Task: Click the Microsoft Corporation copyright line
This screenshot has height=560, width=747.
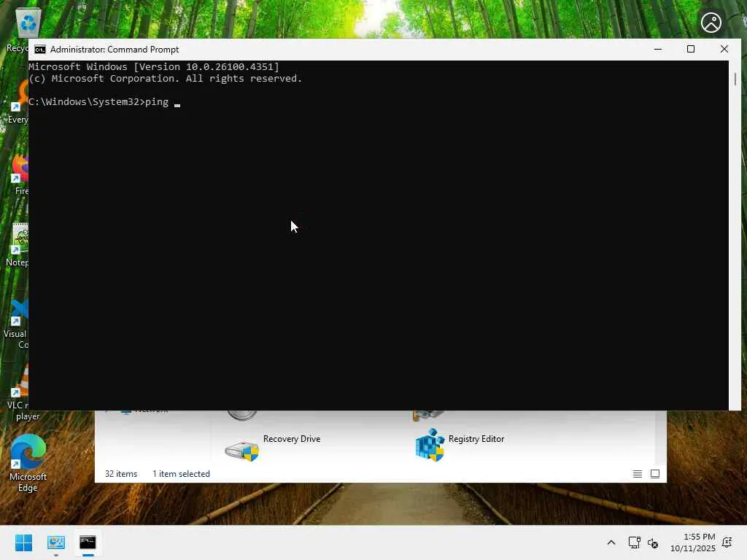Action: (166, 79)
